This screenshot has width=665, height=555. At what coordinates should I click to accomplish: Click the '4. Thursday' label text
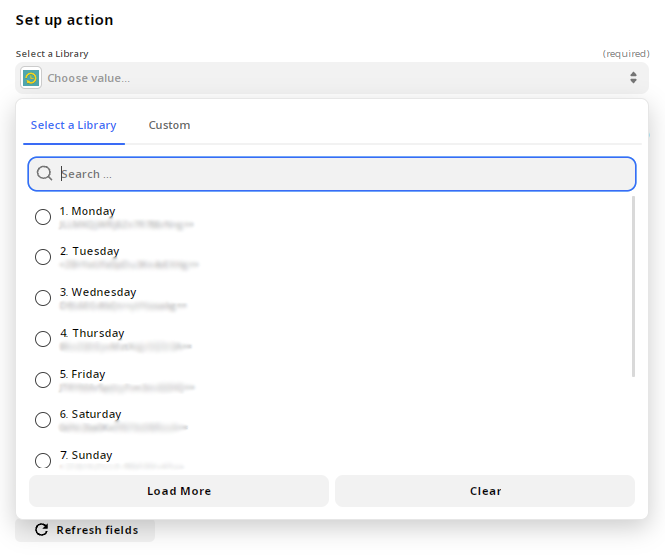[92, 333]
